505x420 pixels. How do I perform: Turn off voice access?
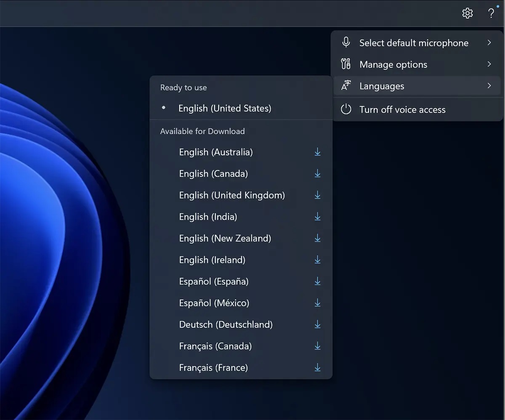402,110
